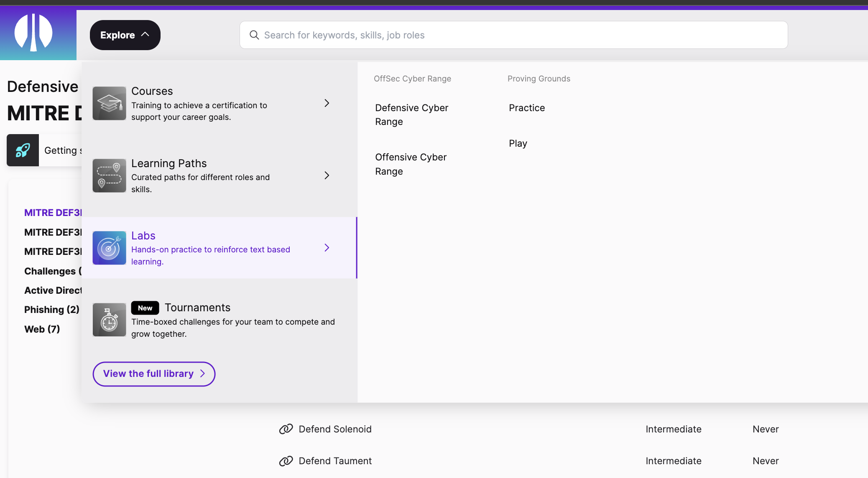Click the rocket icon beside Getting started

[x=22, y=150]
